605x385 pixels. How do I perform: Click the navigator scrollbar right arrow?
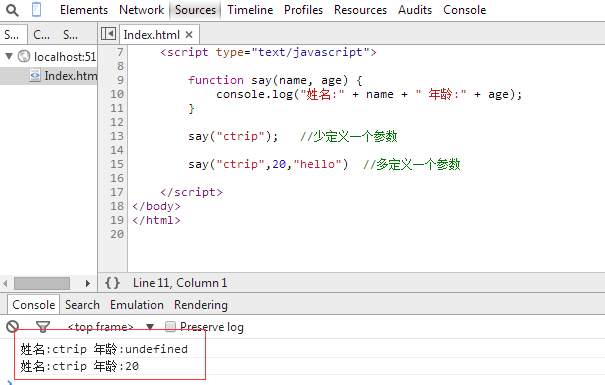point(88,284)
